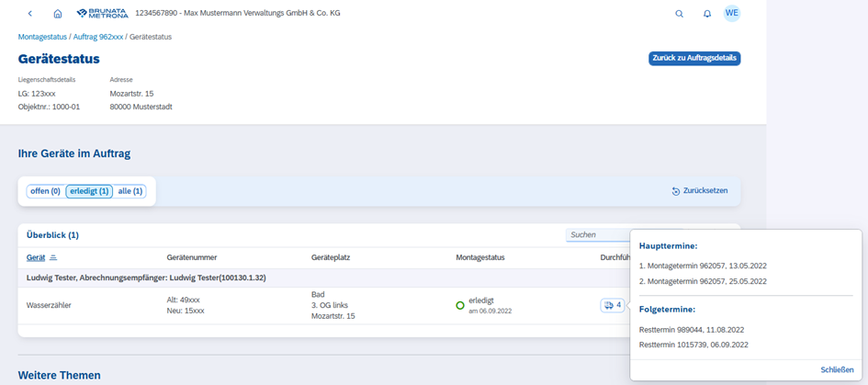The width and height of the screenshot is (868, 385).
Task: Select the 'offen (0)' filter
Action: pos(44,191)
